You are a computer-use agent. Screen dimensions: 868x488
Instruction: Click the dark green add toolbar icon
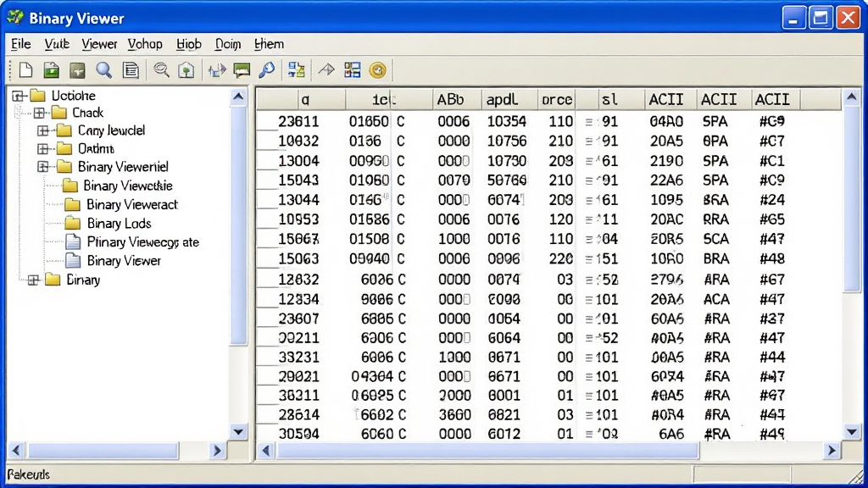(x=77, y=70)
